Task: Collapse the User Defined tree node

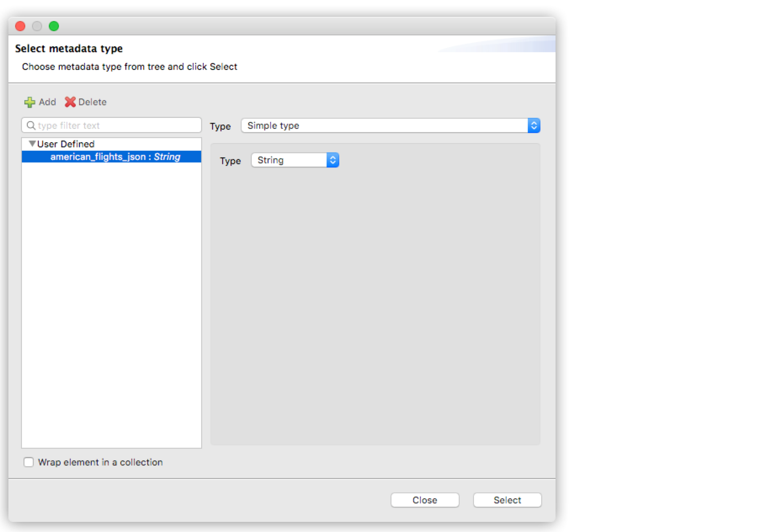Action: 31,144
